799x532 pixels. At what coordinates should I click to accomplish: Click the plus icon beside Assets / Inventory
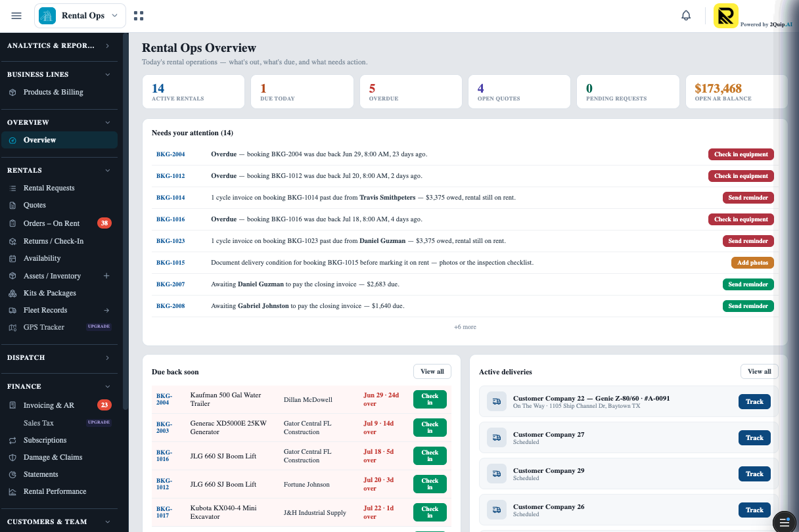pyautogui.click(x=107, y=276)
